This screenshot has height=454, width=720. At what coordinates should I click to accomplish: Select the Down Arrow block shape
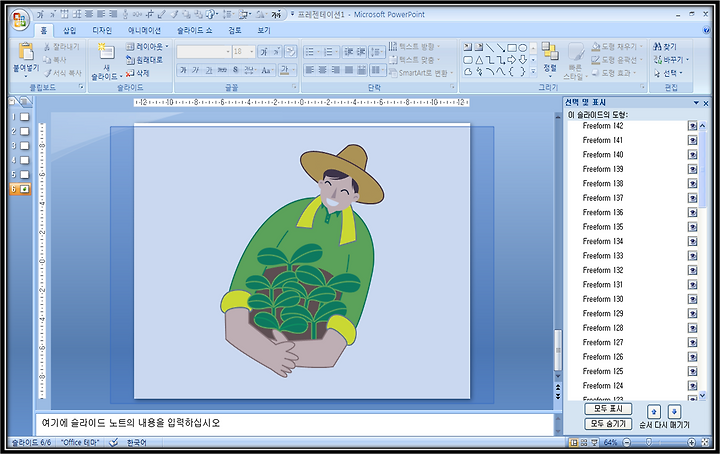pyautogui.click(x=523, y=60)
